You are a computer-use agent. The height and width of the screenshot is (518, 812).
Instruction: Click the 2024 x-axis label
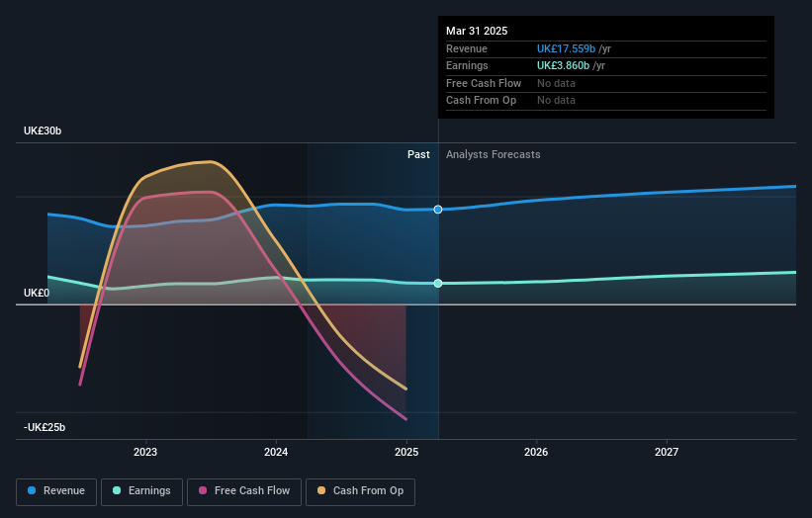click(276, 453)
